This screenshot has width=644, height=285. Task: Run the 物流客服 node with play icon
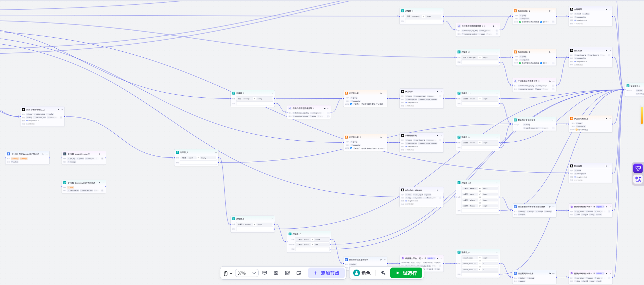(606, 166)
